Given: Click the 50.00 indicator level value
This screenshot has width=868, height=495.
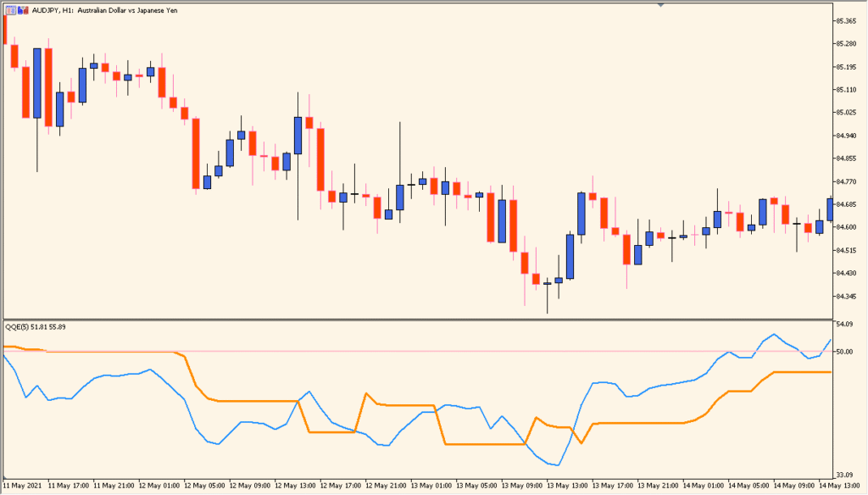Looking at the screenshot, I should [x=844, y=352].
